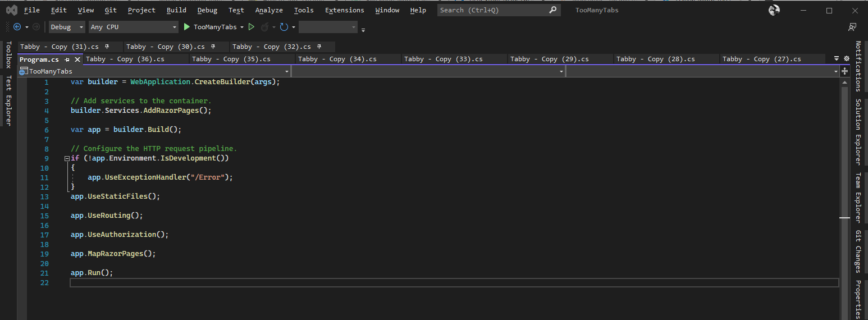Screen dimensions: 868x320
Task: Expand the Any CPU platform dropdown
Action: point(133,27)
